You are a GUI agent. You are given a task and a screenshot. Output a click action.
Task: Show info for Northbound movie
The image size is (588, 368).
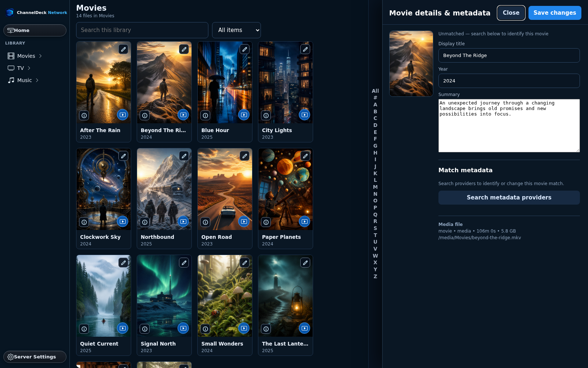[145, 222]
